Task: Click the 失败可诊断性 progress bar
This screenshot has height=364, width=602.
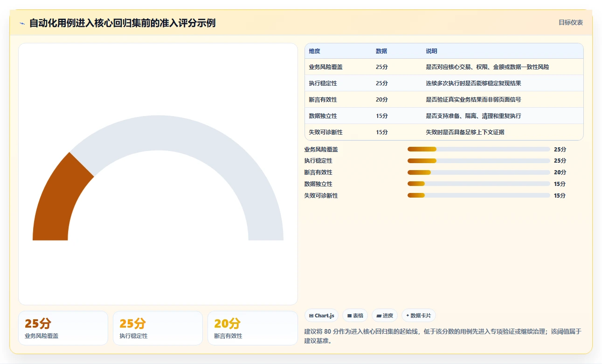Action: [479, 195]
